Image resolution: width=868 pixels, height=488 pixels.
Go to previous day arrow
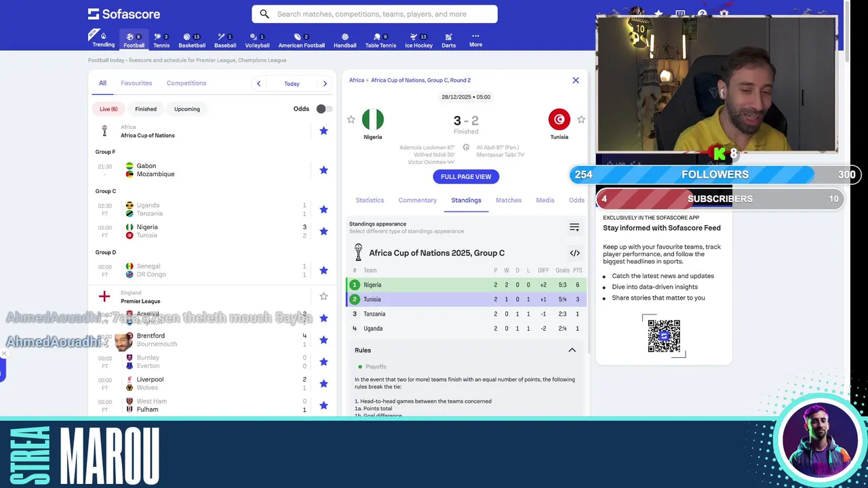(258, 83)
